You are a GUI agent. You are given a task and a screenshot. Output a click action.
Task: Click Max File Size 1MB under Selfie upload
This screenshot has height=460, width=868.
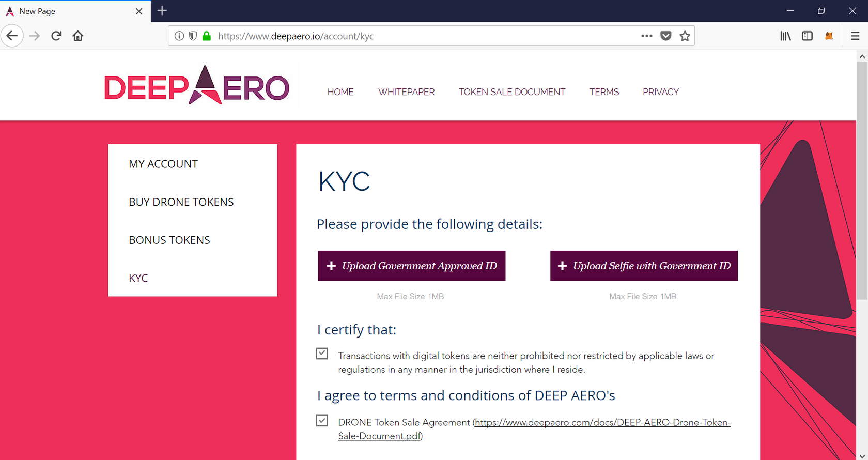click(x=643, y=297)
